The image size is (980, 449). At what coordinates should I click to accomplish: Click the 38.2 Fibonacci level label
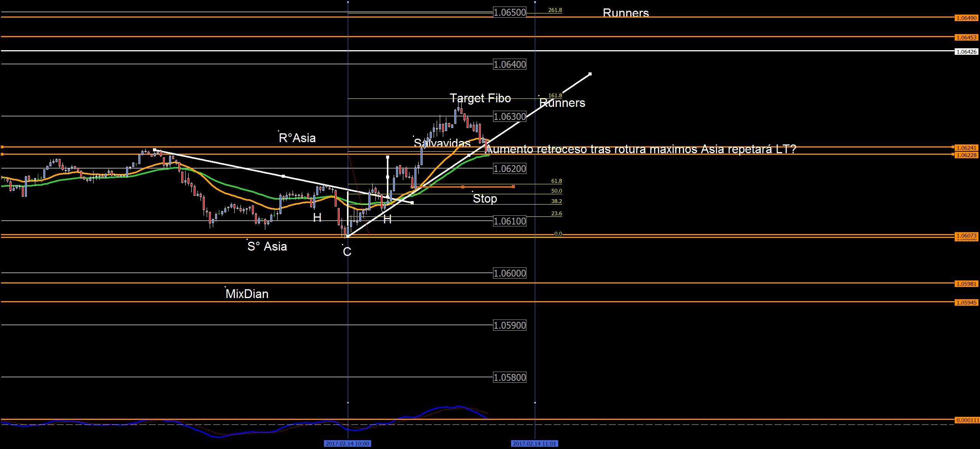point(556,201)
